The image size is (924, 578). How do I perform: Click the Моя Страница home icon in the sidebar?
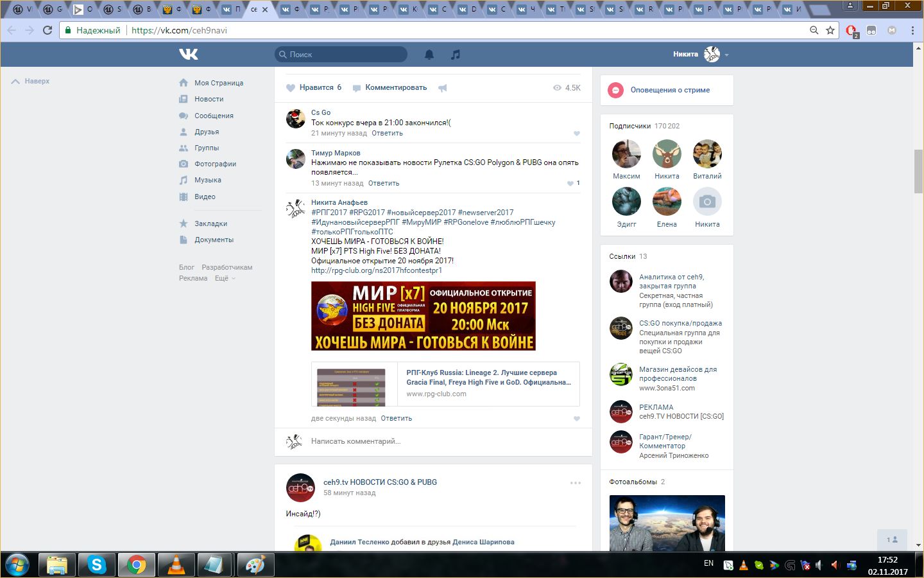(x=184, y=83)
